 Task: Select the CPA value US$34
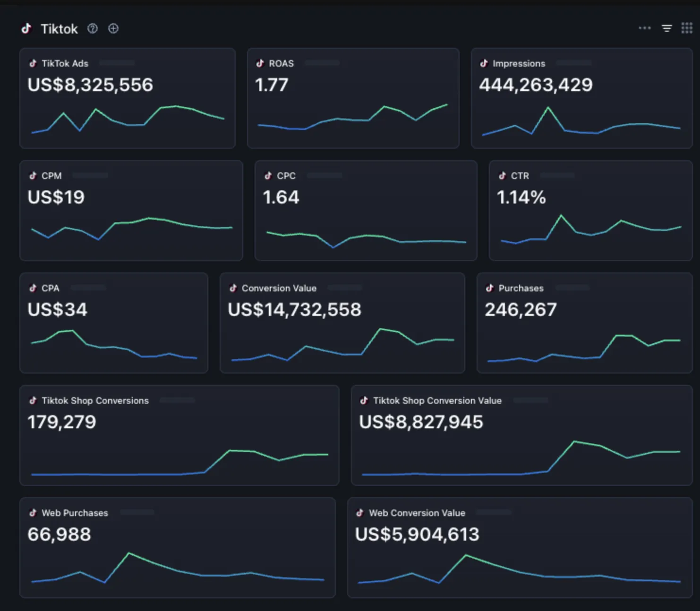(x=58, y=310)
